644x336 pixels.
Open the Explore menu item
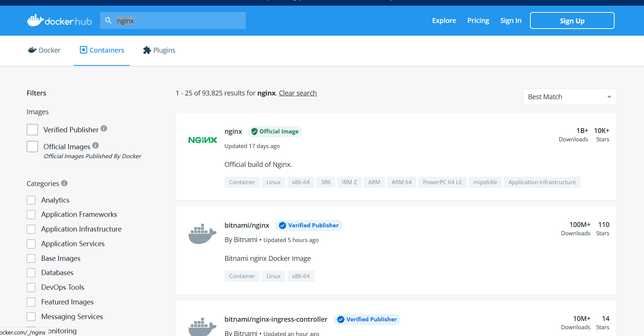[x=444, y=21]
